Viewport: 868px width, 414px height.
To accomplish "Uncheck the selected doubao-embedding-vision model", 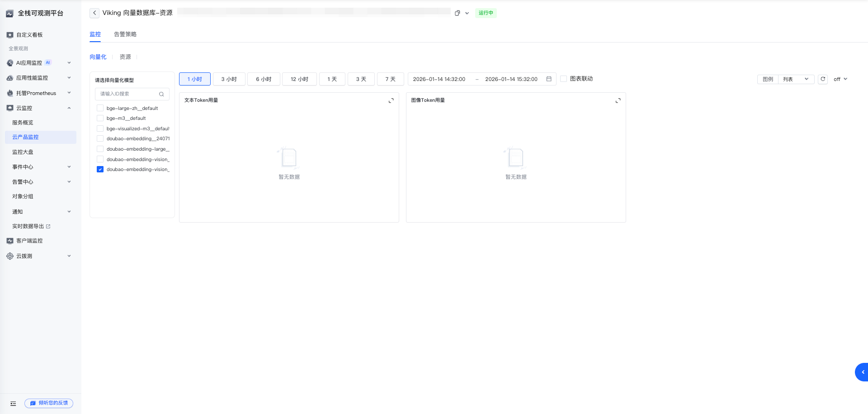I will click(100, 169).
